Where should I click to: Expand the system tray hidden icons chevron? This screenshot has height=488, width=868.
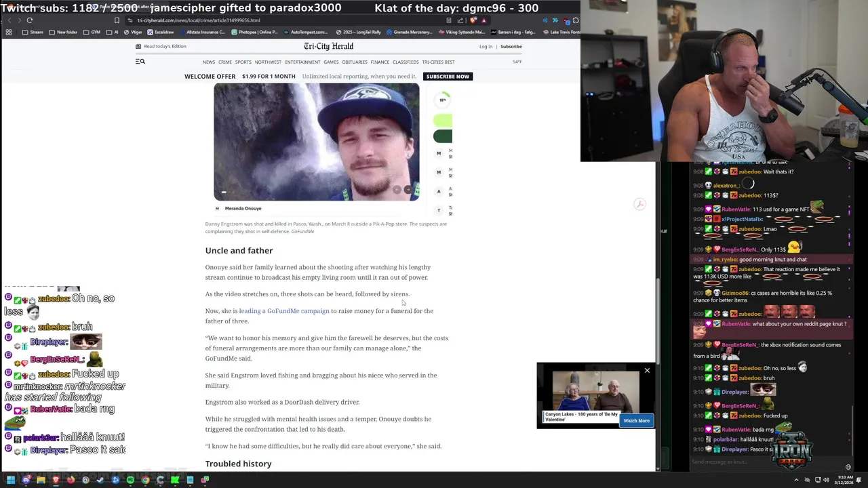tap(797, 480)
